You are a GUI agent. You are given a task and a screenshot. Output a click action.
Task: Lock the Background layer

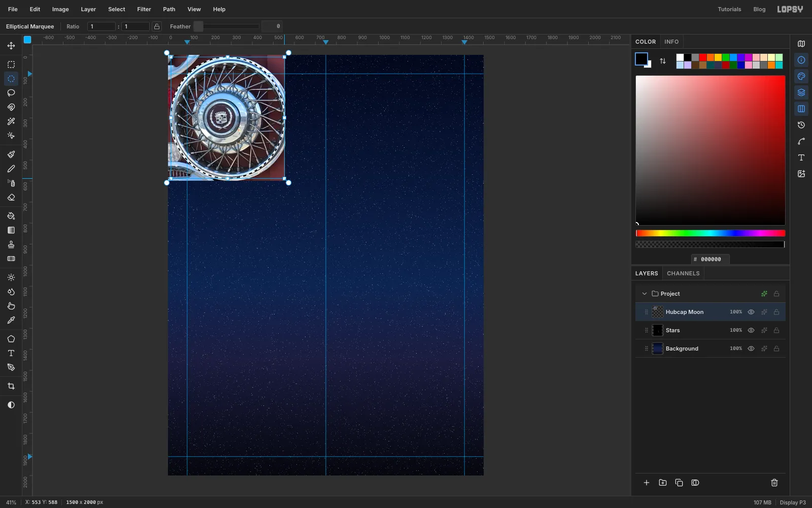tap(776, 348)
